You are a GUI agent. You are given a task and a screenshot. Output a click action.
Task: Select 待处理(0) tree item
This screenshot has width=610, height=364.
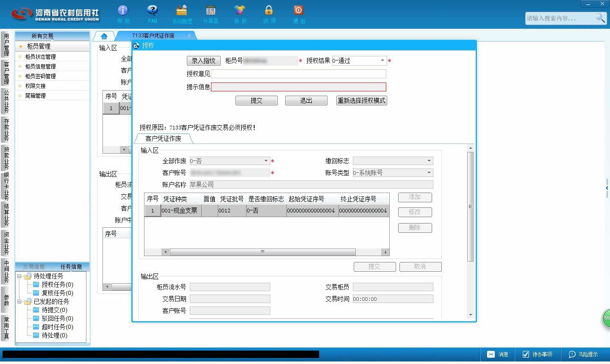click(x=54, y=335)
